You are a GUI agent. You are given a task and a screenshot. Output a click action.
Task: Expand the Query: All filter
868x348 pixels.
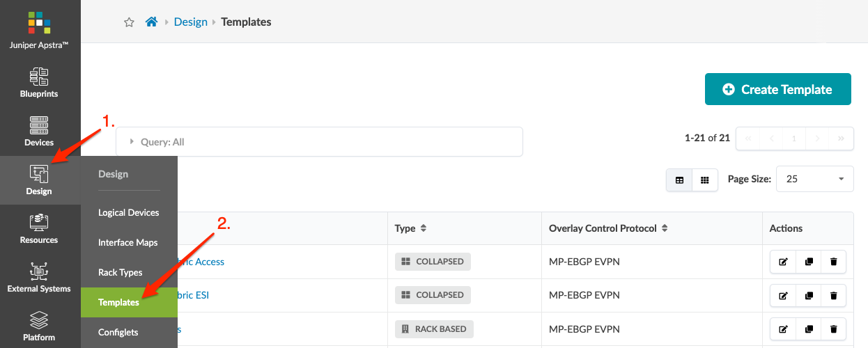(x=132, y=142)
